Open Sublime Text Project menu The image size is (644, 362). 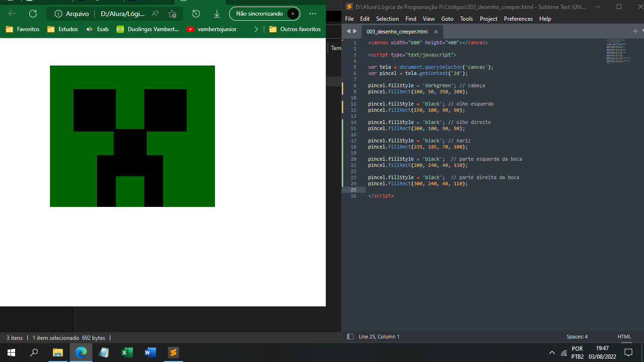point(489,19)
